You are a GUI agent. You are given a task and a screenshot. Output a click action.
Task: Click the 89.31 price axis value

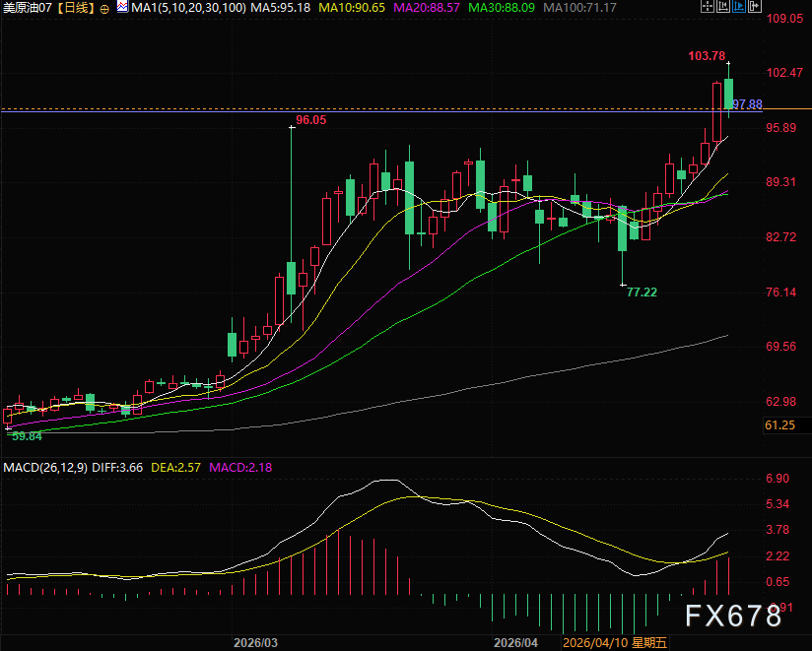pos(780,182)
